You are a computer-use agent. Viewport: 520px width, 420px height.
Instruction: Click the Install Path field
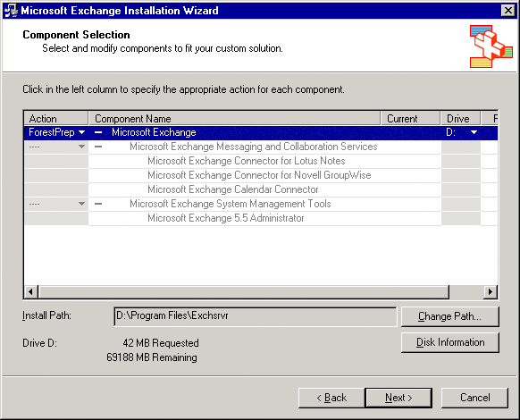click(x=255, y=316)
